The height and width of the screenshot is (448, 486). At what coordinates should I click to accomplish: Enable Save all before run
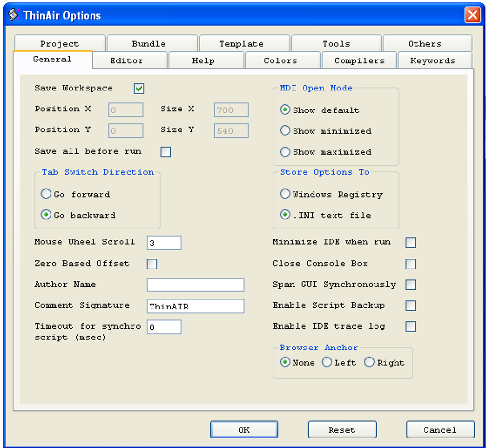pyautogui.click(x=165, y=151)
